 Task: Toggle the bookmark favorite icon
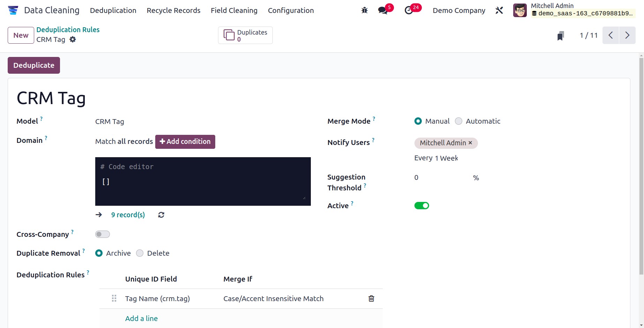click(560, 35)
